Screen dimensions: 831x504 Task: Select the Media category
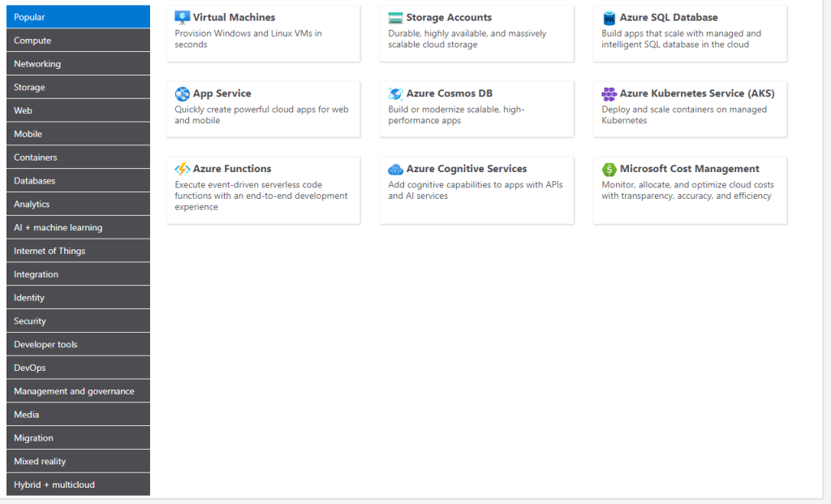[x=79, y=414]
